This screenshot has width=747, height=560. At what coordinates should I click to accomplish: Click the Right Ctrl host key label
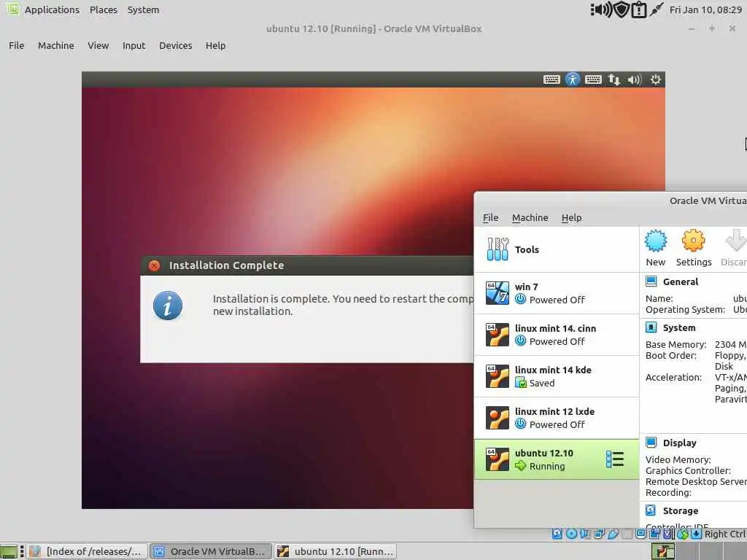[x=724, y=534]
